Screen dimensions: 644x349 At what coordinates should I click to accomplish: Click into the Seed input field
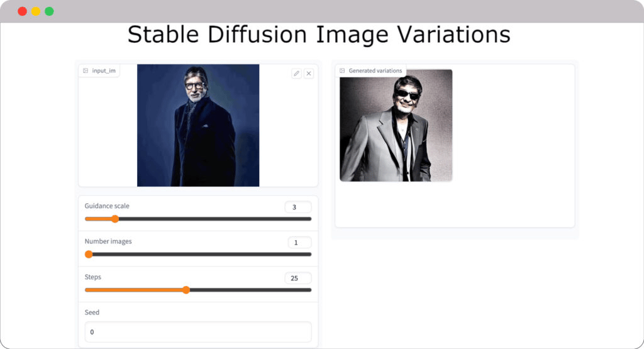click(x=198, y=331)
